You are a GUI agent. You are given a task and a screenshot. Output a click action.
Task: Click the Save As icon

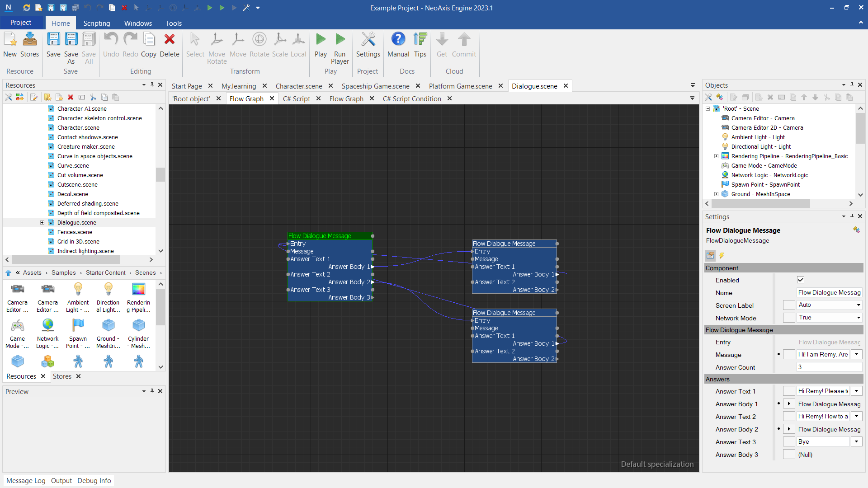click(x=71, y=40)
